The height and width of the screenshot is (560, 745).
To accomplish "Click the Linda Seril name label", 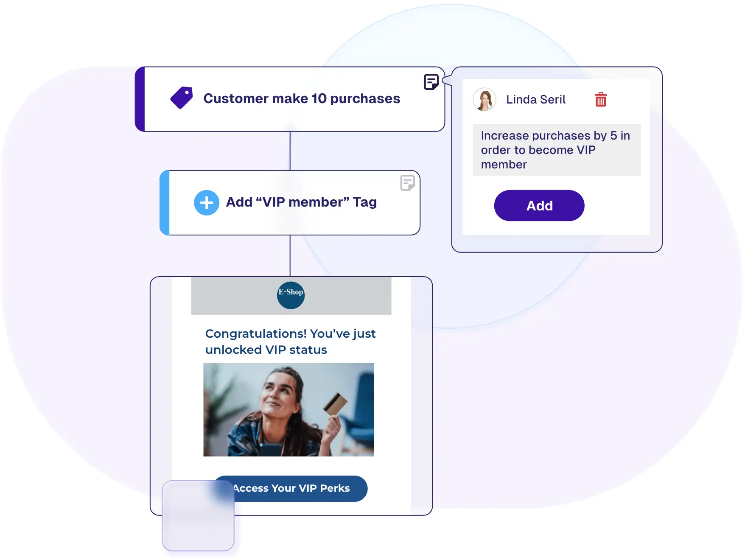I will pos(535,100).
